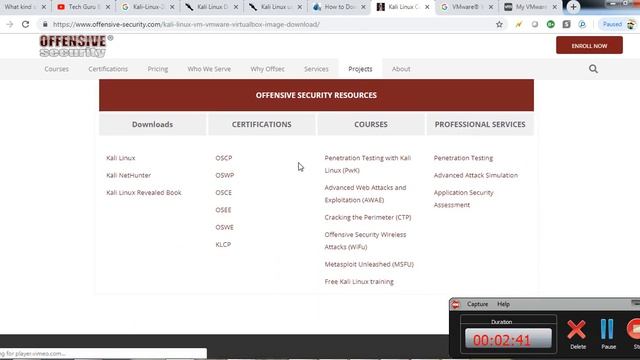Open the About navigation menu
This screenshot has height=360, width=640.
click(401, 69)
